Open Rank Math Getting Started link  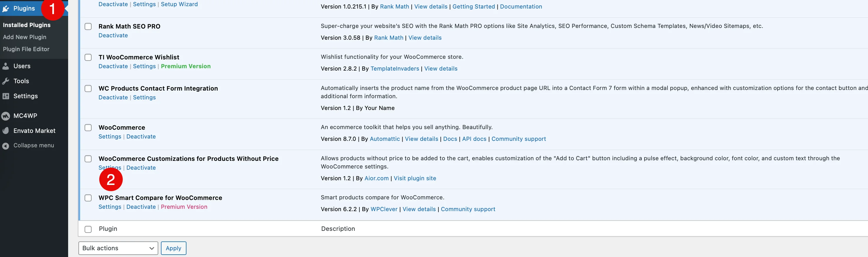click(x=473, y=7)
